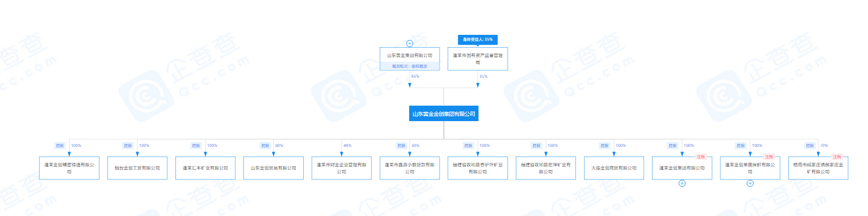Expand the plus below 蓬莱金创果蔬保鲜有限公司
This screenshot has width=868, height=216.
point(750,183)
